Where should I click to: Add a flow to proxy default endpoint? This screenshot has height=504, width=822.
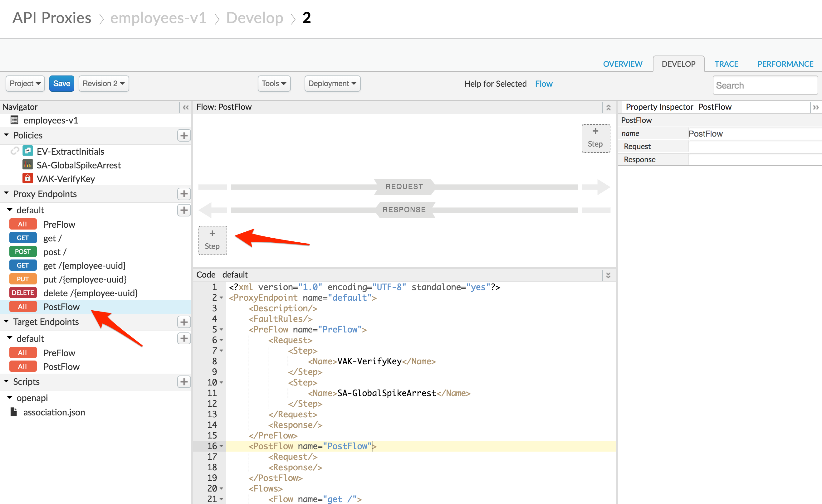[184, 210]
